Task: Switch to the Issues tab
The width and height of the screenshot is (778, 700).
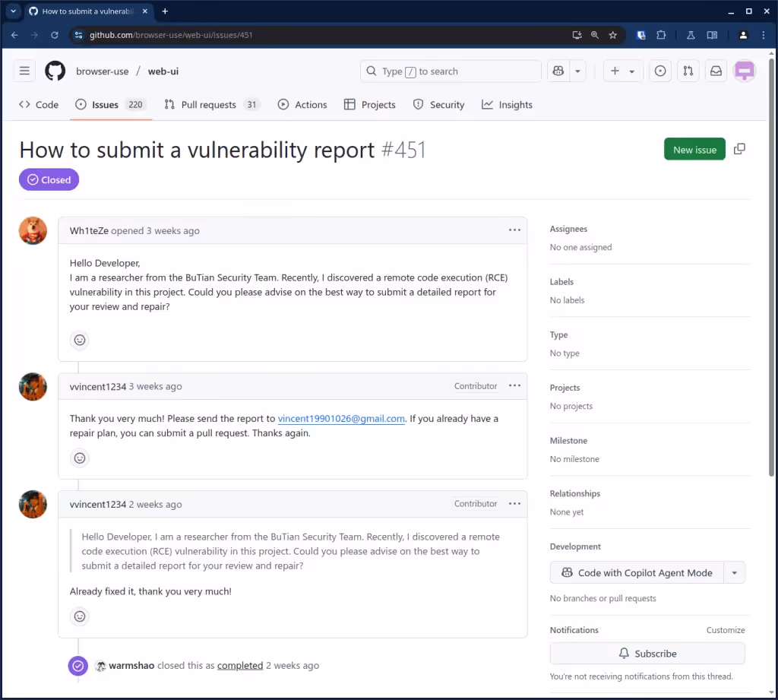Action: [111, 104]
